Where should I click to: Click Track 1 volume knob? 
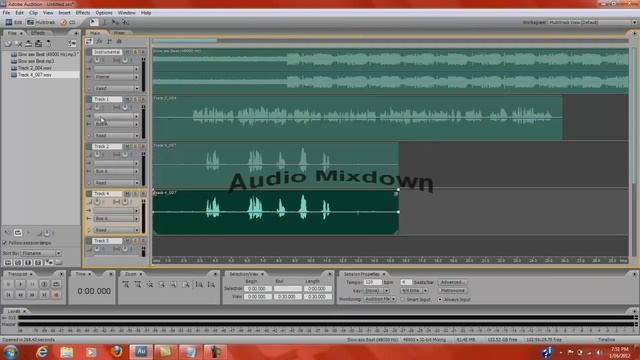[97, 107]
